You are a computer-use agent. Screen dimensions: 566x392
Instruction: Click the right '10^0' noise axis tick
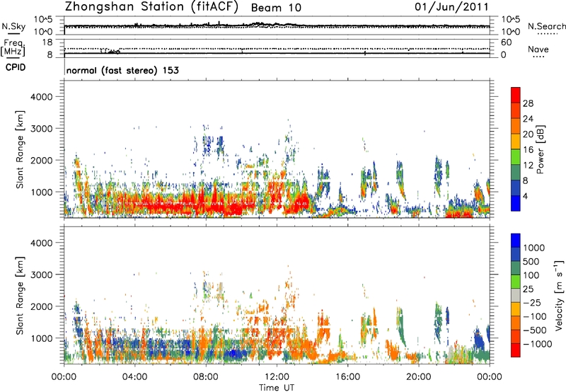pyautogui.click(x=510, y=32)
